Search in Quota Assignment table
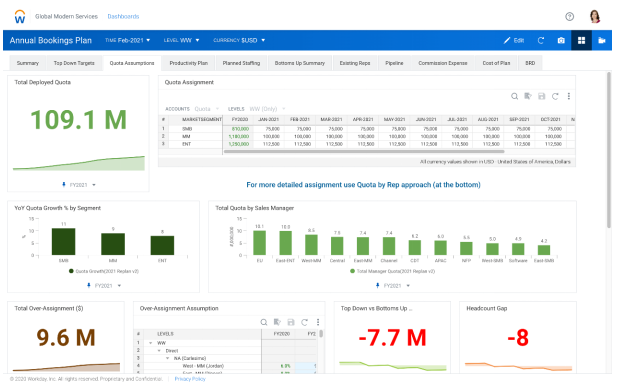Viewport: 617px width, 391px height. click(514, 96)
